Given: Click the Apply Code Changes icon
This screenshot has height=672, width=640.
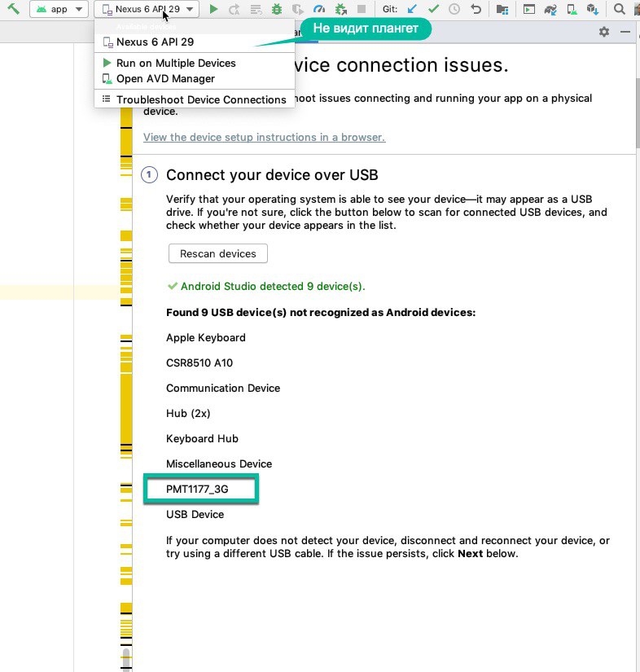Looking at the screenshot, I should pyautogui.click(x=256, y=9).
